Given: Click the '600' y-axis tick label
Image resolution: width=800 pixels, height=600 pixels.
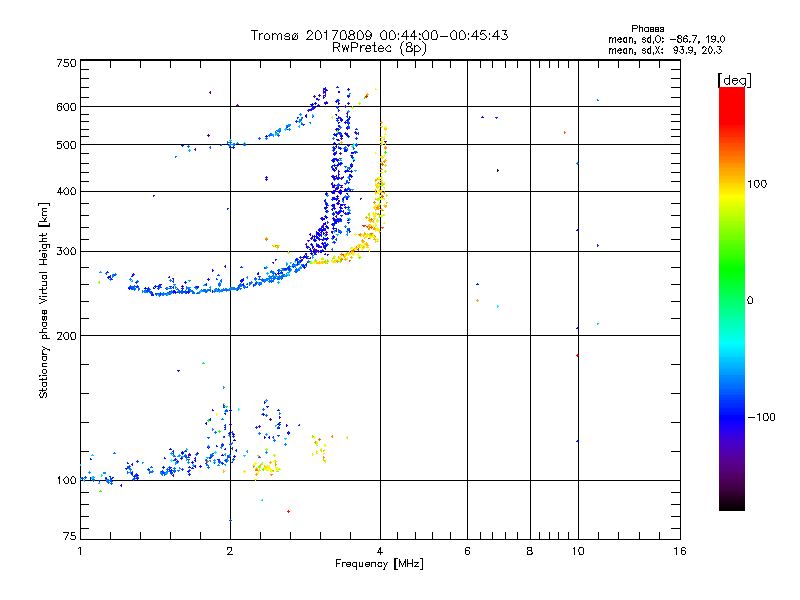Looking at the screenshot, I should tap(66, 107).
